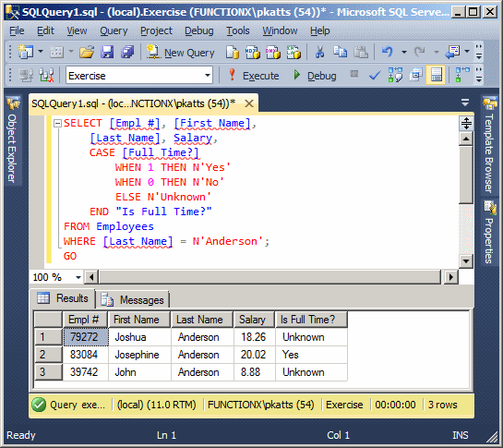Click the Cancel Executing Query stop icon
Viewport: 503px width, 448px height.
[354, 74]
